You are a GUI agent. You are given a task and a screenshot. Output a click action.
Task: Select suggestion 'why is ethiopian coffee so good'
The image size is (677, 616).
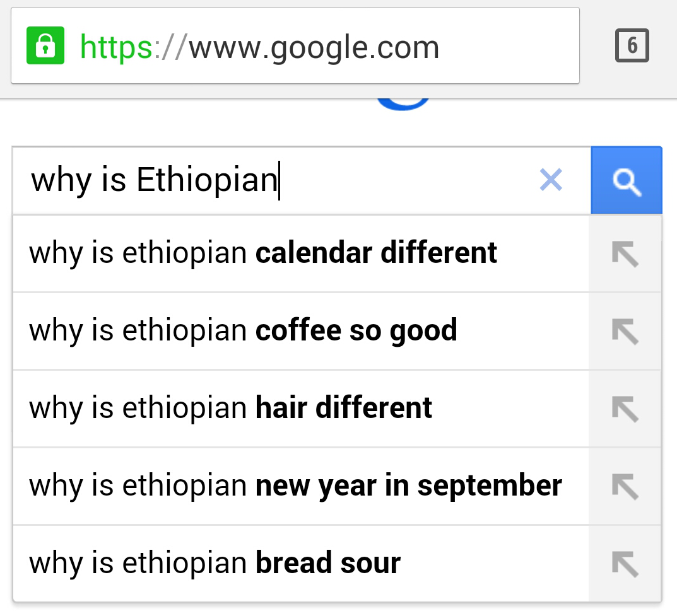pos(301,331)
